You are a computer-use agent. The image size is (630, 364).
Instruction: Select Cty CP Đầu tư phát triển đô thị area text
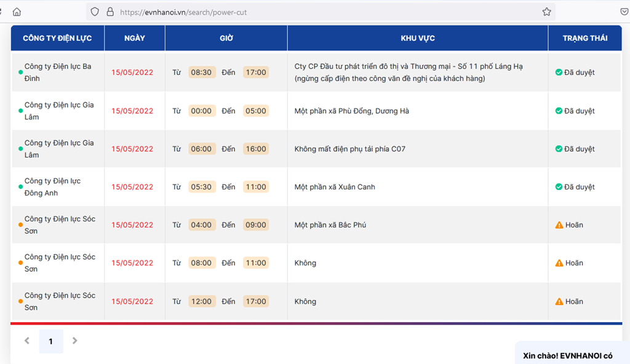[409, 73]
